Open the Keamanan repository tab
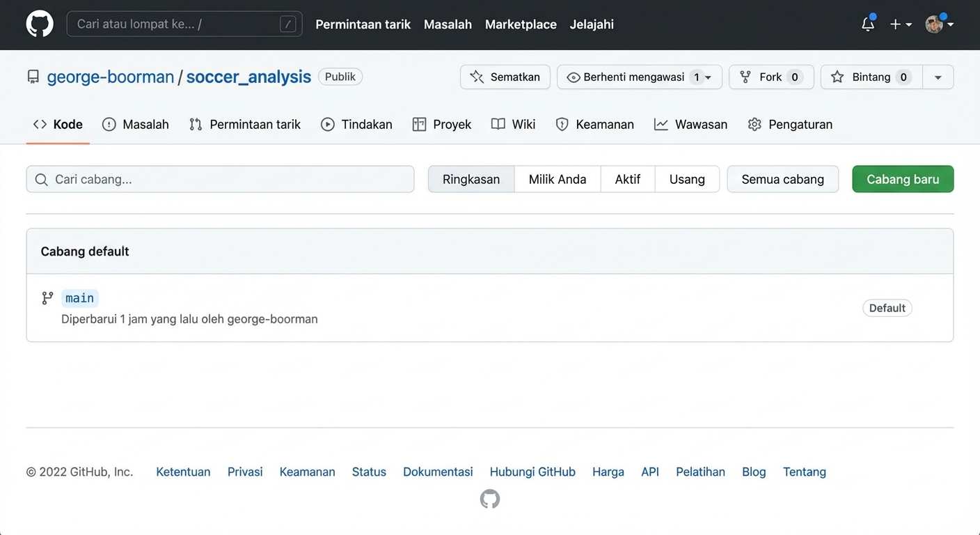This screenshot has height=535, width=980. click(x=595, y=125)
